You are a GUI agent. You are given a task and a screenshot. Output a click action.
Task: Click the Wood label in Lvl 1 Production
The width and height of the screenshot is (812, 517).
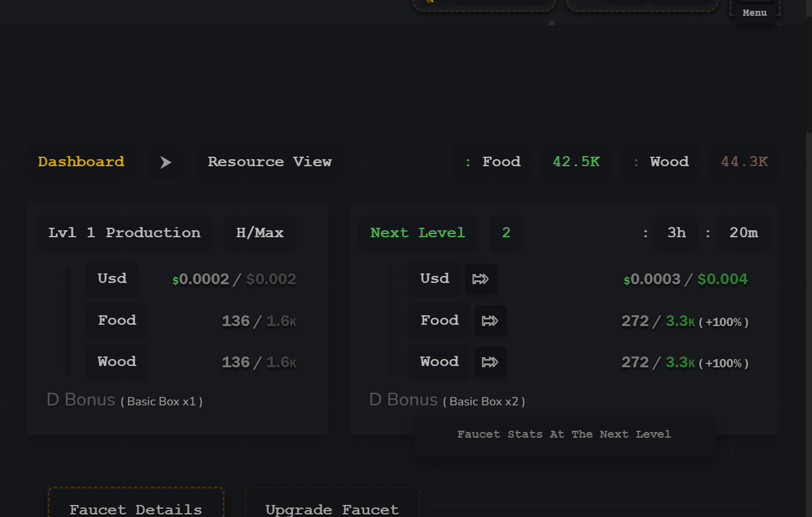pos(117,362)
